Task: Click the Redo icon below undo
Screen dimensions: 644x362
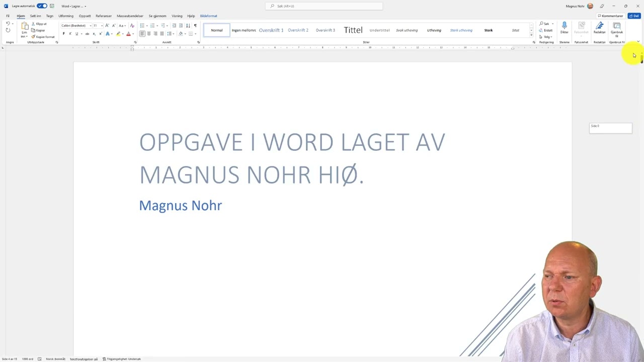Action: tap(8, 31)
